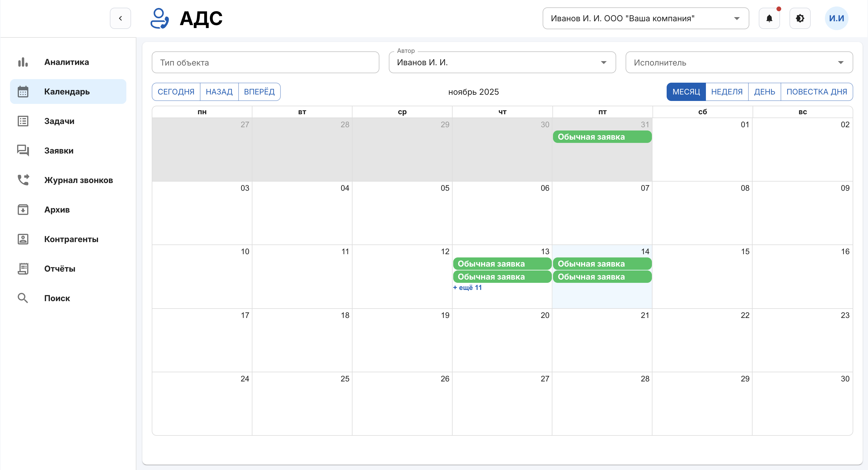Screen dimensions: 868x470
Task: Click the Заявки chat icon
Action: [x=23, y=151]
